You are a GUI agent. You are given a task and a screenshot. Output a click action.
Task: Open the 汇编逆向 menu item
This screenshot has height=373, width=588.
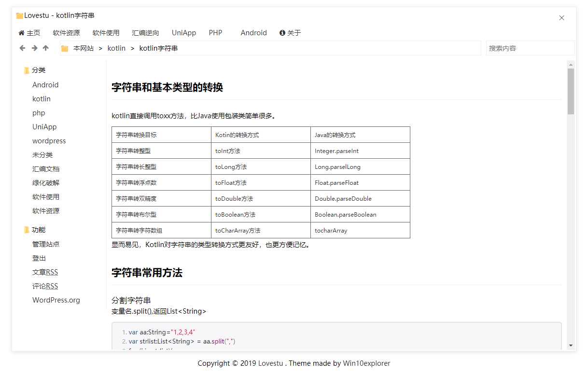point(145,32)
